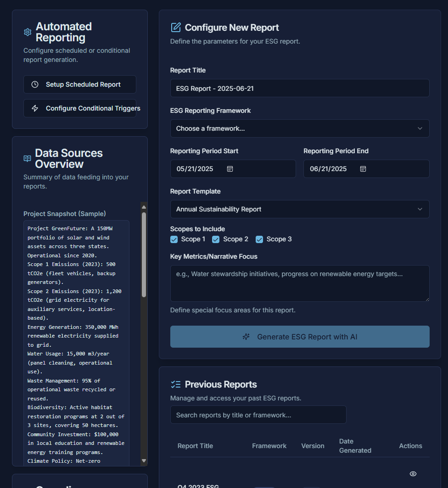448x488 pixels.
Task: Click the clock icon on Setup Scheduled Report
Action: coord(35,84)
